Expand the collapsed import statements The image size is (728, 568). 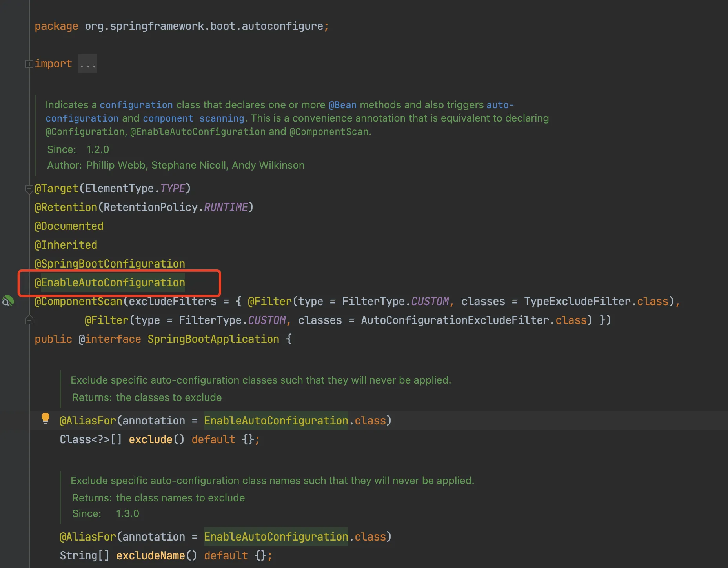click(x=29, y=64)
